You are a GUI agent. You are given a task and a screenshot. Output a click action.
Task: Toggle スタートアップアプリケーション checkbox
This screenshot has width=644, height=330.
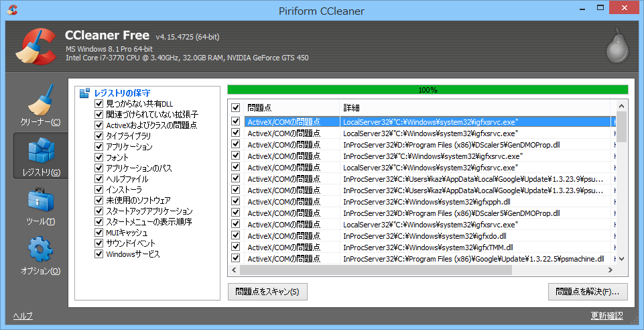click(99, 211)
